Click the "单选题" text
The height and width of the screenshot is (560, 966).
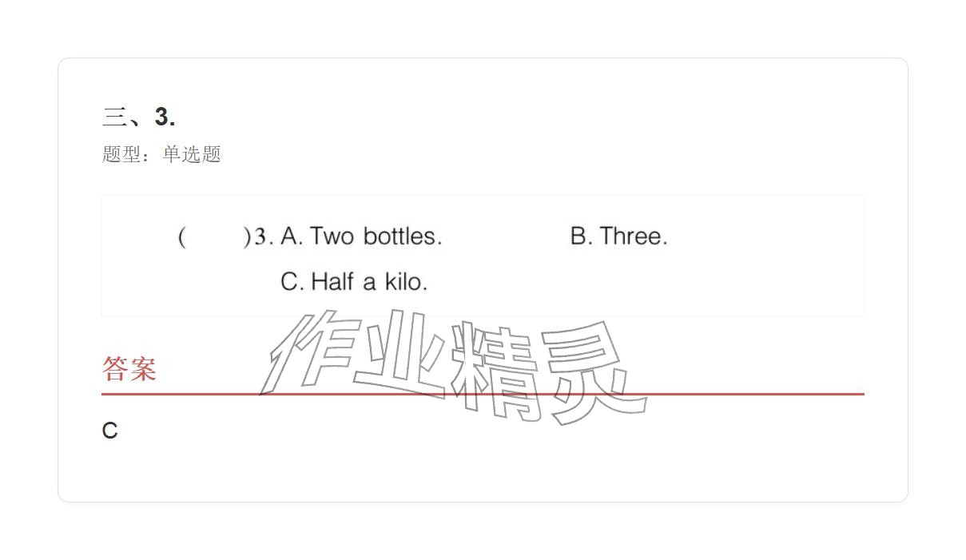tap(192, 154)
